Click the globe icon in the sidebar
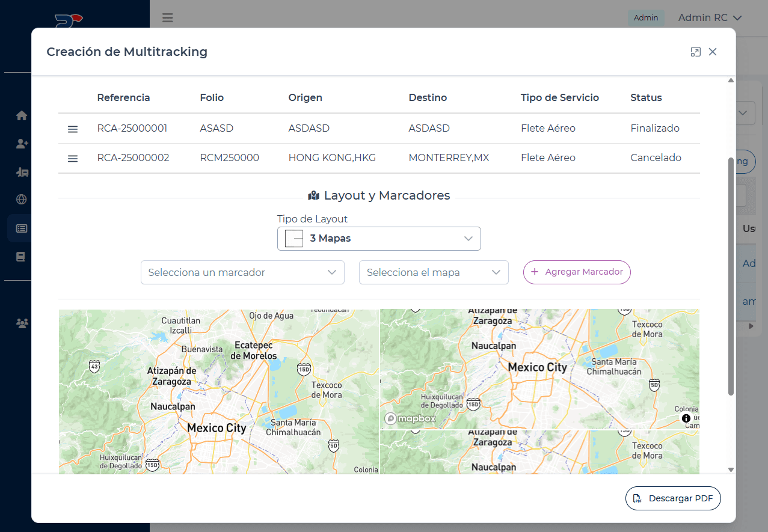Image resolution: width=768 pixels, height=532 pixels. tap(22, 200)
